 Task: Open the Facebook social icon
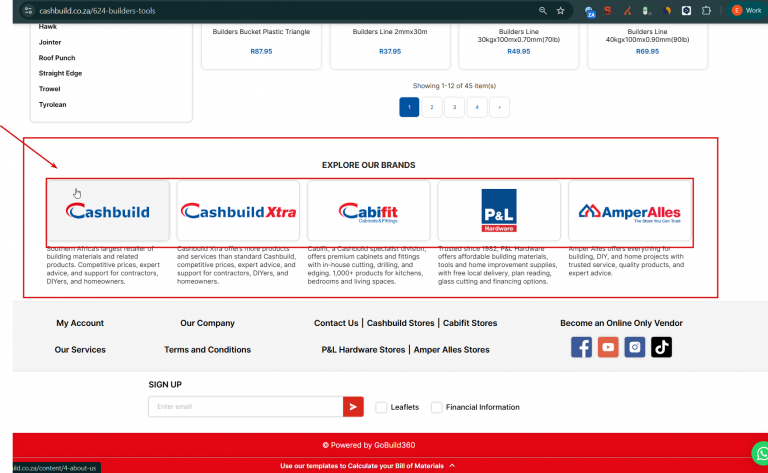581,347
